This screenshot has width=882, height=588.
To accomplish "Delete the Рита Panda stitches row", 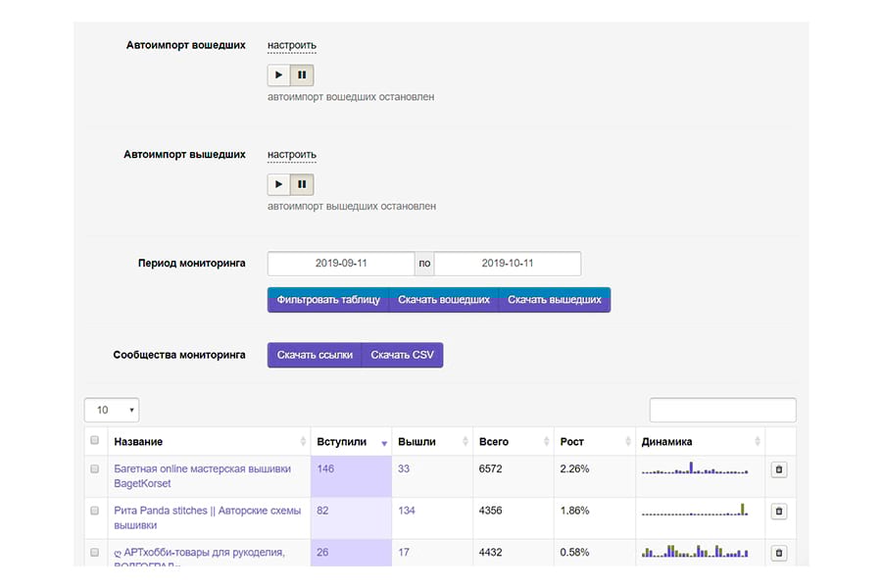I will pyautogui.click(x=779, y=511).
